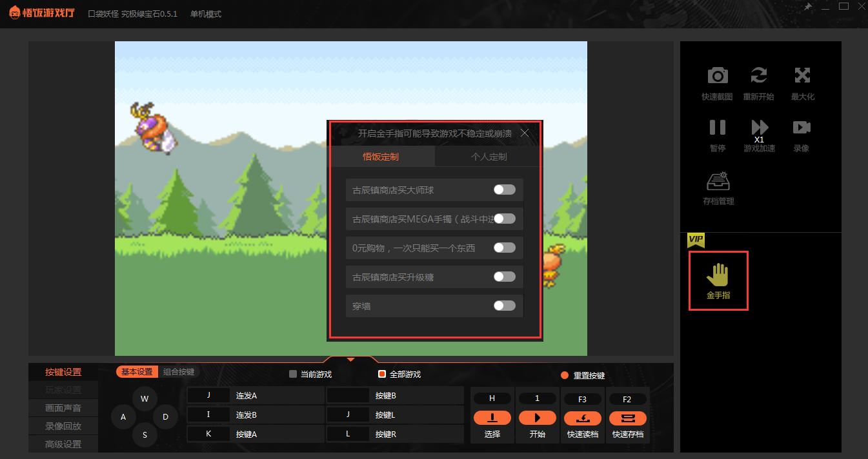The width and height of the screenshot is (868, 459).
Task: Toggle 古辰镇商店买MEGA手镯 cheat switch
Action: pyautogui.click(x=505, y=219)
